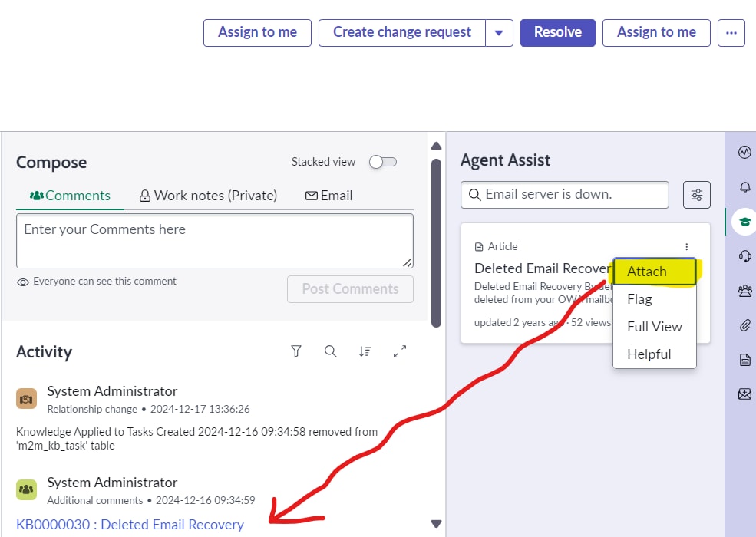Click the compose email envelope sidebar icon
Image resolution: width=756 pixels, height=537 pixels.
pos(744,394)
